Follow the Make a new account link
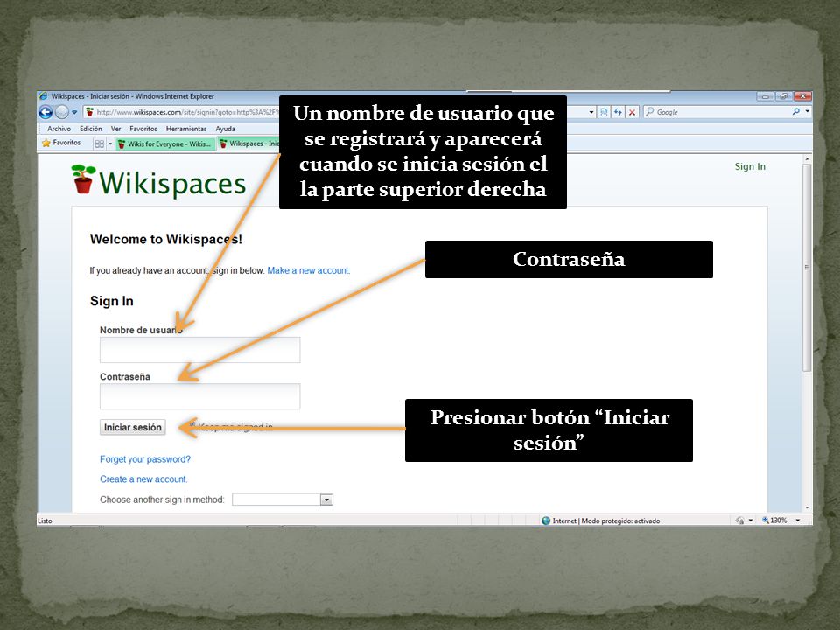Image resolution: width=840 pixels, height=630 pixels. click(x=309, y=270)
